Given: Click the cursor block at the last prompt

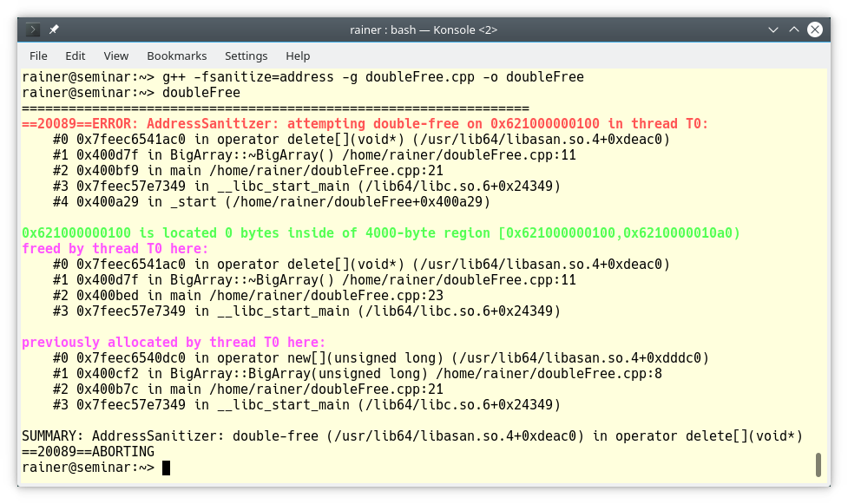Looking at the screenshot, I should pyautogui.click(x=166, y=468).
